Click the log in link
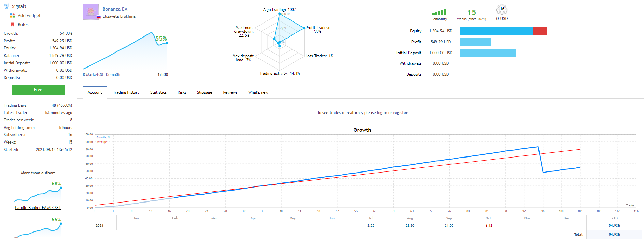This screenshot has height=239, width=644. [382, 113]
